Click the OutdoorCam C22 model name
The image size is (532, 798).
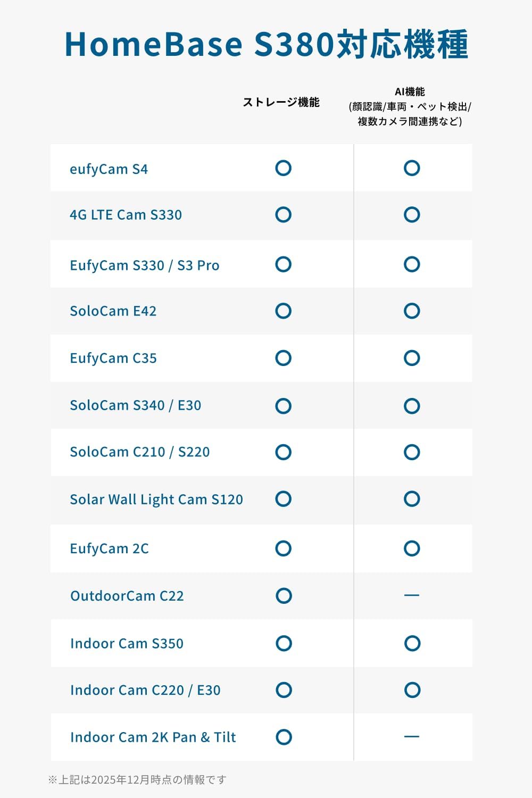tap(127, 596)
